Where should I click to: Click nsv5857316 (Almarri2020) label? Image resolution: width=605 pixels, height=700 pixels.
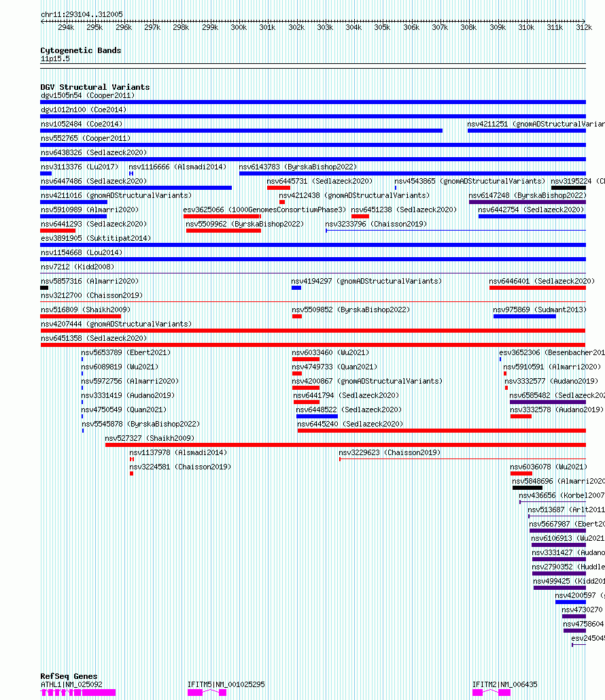tap(90, 281)
